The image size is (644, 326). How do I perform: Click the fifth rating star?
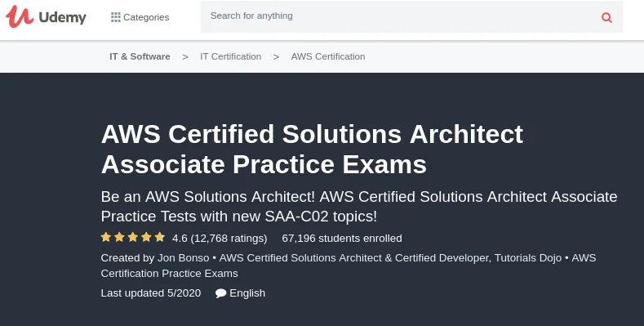160,237
